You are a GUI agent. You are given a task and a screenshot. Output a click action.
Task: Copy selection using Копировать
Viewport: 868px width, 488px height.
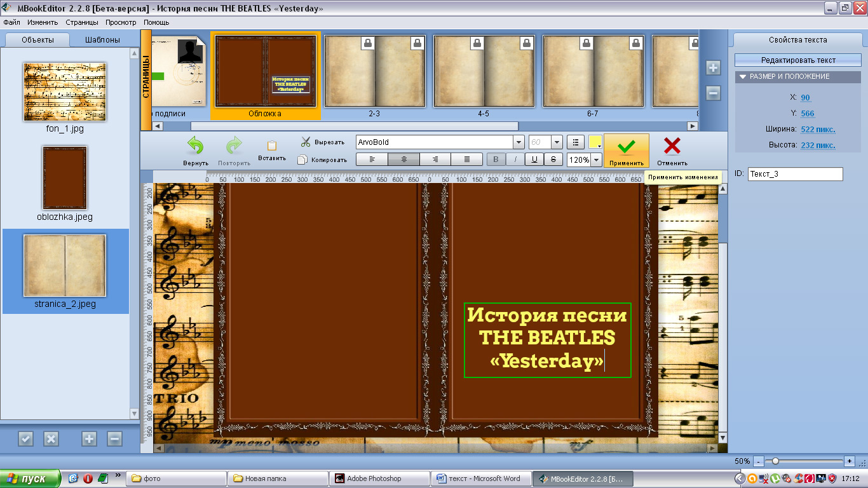point(322,160)
